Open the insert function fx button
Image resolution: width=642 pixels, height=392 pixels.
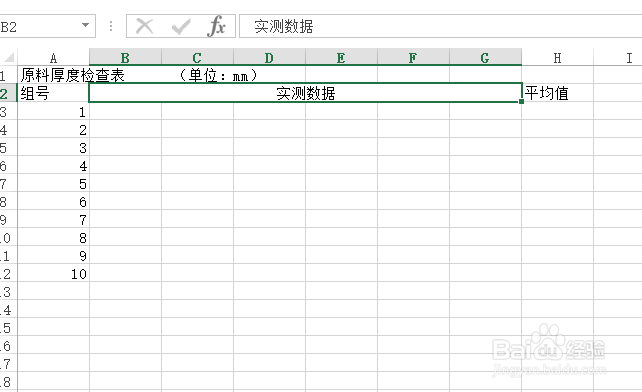216,26
